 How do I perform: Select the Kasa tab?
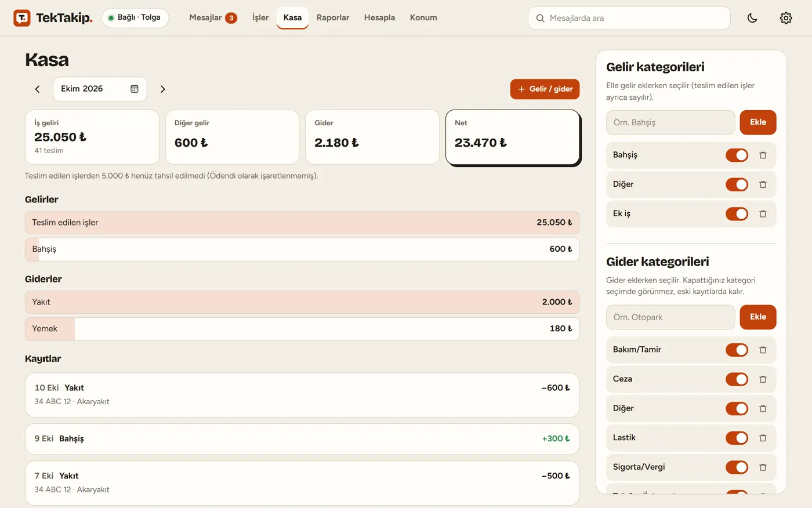(x=292, y=18)
